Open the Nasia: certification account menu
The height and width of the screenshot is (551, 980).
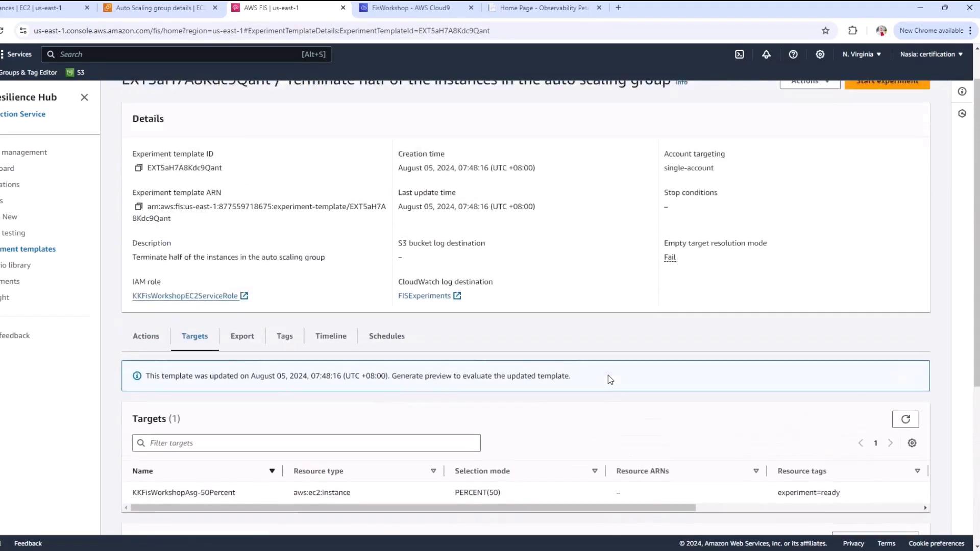click(931, 54)
